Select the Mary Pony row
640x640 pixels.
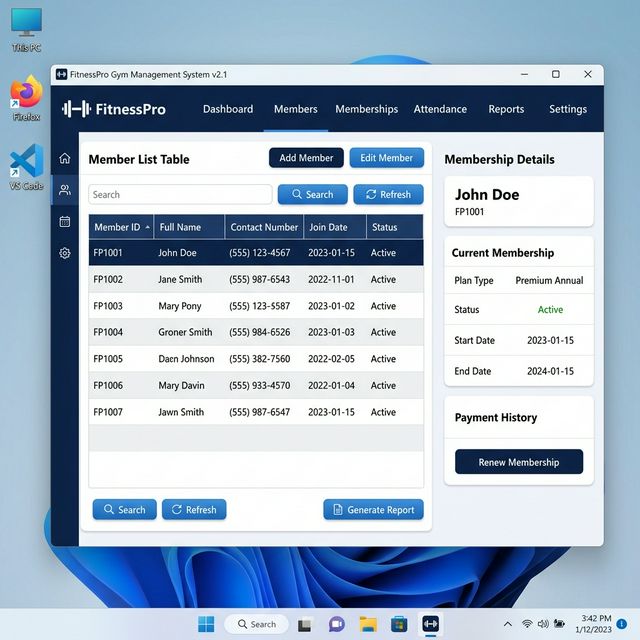pos(256,306)
